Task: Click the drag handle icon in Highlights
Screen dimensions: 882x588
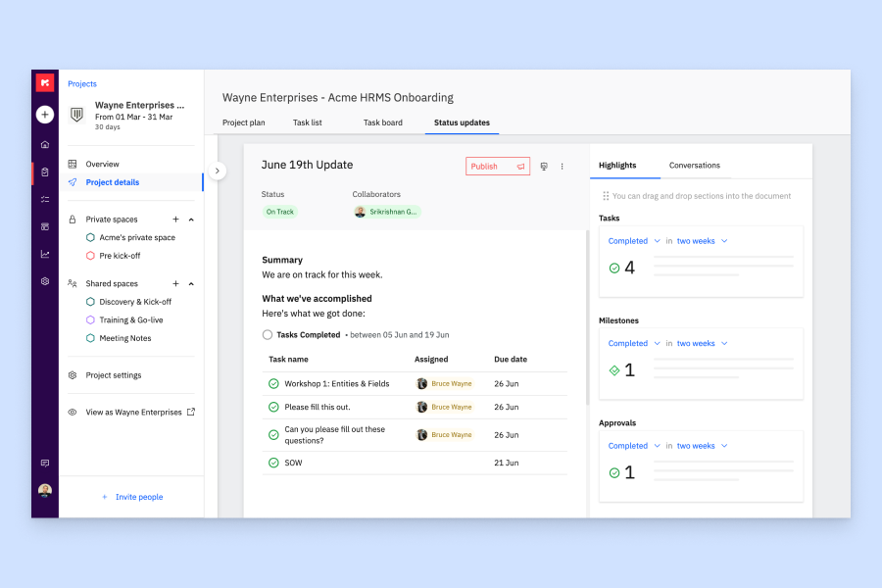Action: click(x=606, y=196)
